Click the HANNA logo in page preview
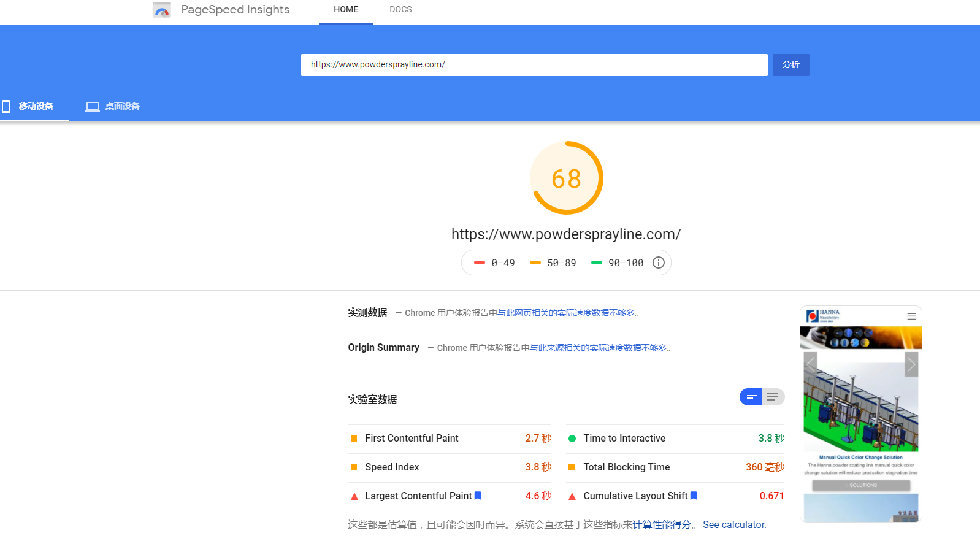This screenshot has height=552, width=980. [x=823, y=315]
